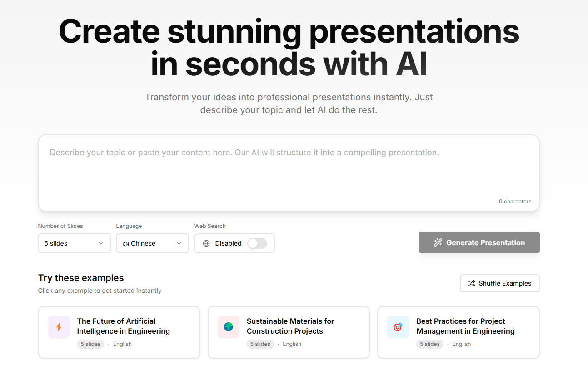Click the lightning bolt icon on AI example

[x=59, y=327]
